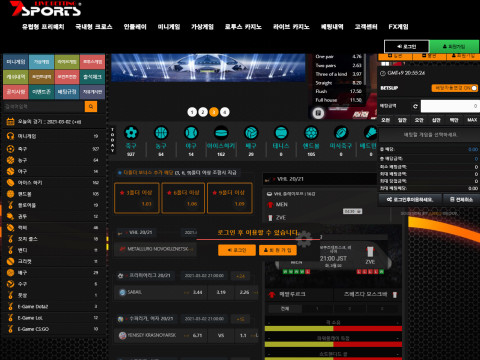This screenshot has width=480, height=360.
Task: Open the 유럽형 프리매치 menu
Action: coord(43,27)
